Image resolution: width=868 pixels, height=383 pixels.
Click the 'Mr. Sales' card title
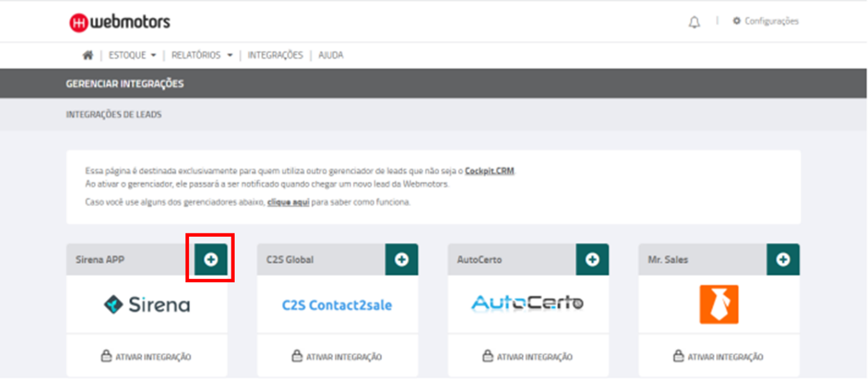point(667,260)
